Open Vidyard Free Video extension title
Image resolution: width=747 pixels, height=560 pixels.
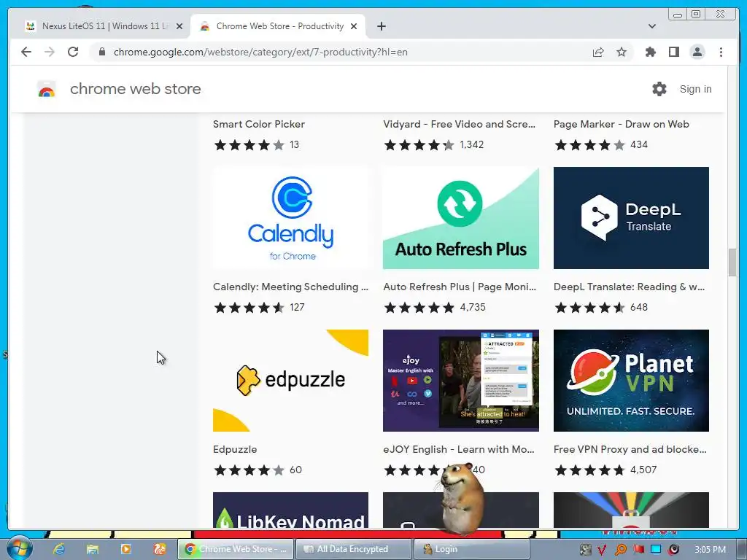pos(460,124)
